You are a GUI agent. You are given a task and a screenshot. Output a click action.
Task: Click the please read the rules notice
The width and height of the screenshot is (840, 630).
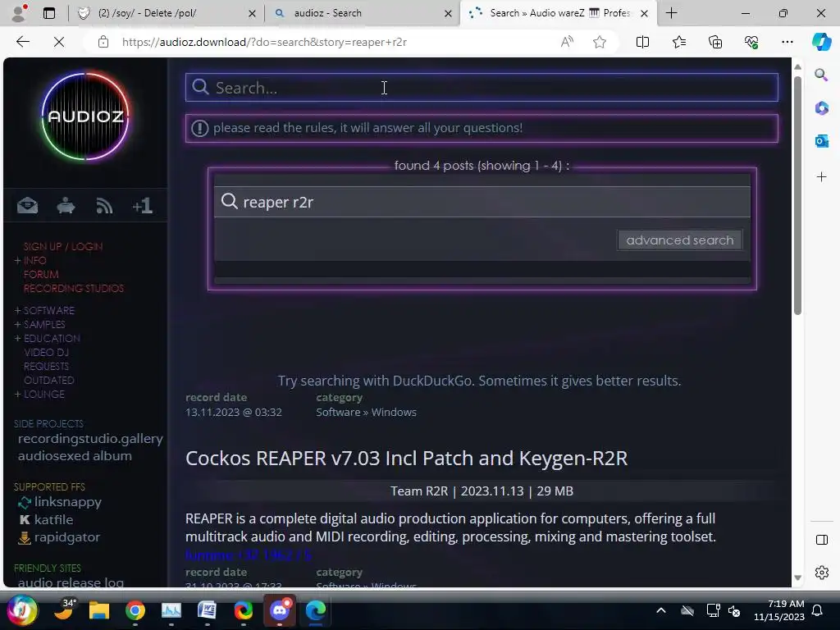(482, 128)
